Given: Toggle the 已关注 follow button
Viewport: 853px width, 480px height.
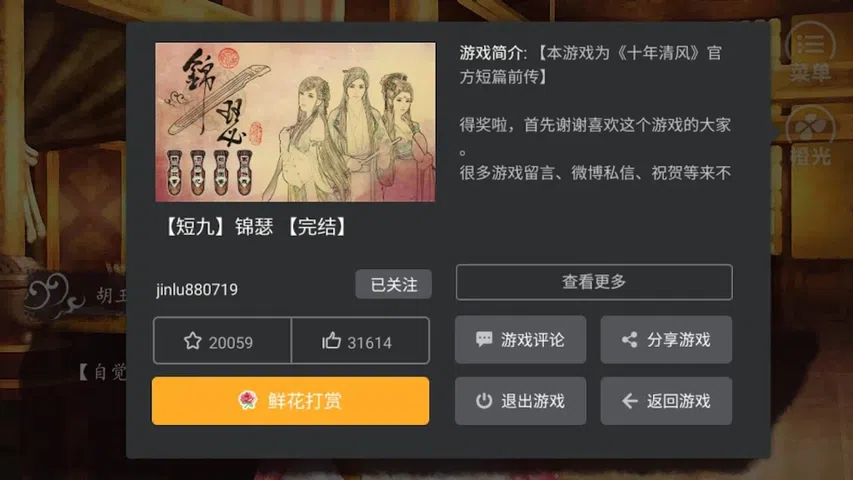Looking at the screenshot, I should pyautogui.click(x=393, y=284).
